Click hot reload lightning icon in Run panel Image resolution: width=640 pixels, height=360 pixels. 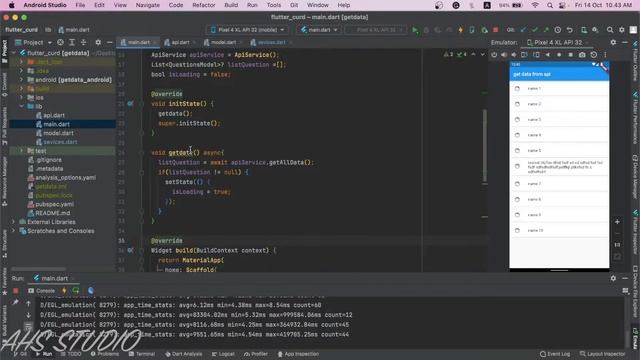pos(64,291)
